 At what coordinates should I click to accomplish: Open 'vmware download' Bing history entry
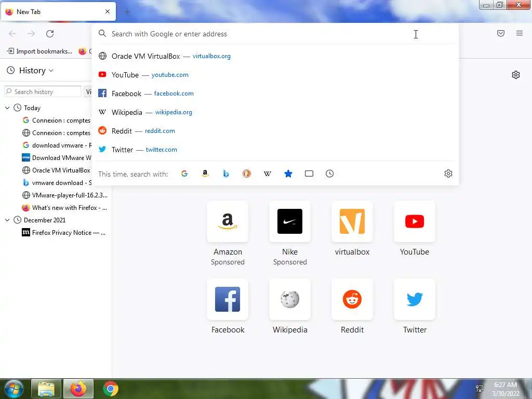(57, 182)
